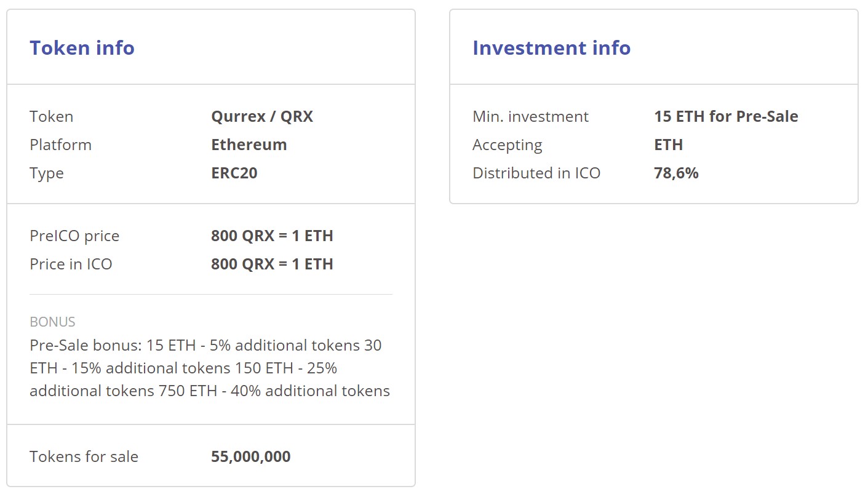This screenshot has height=497, width=868.
Task: Select the "Qurrex / QRX" token value
Action: [262, 116]
